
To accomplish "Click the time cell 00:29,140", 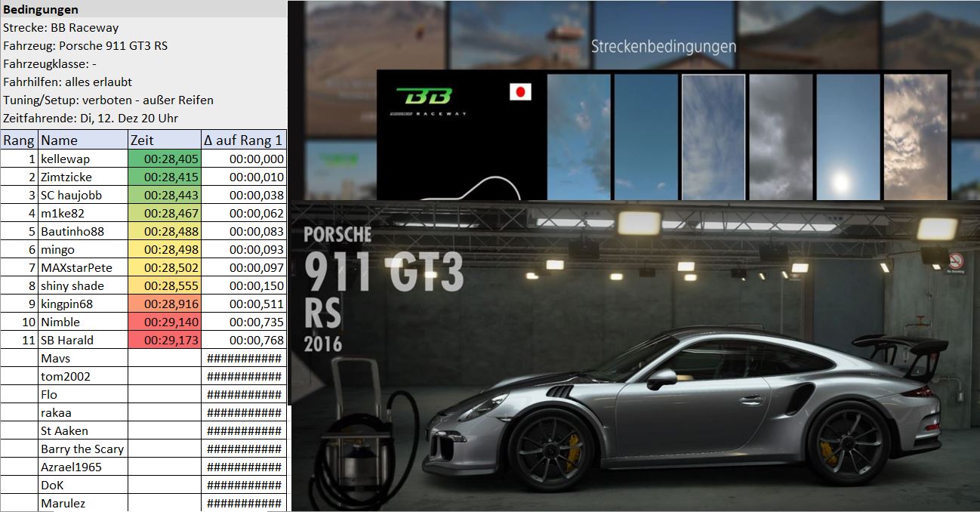I will (165, 322).
